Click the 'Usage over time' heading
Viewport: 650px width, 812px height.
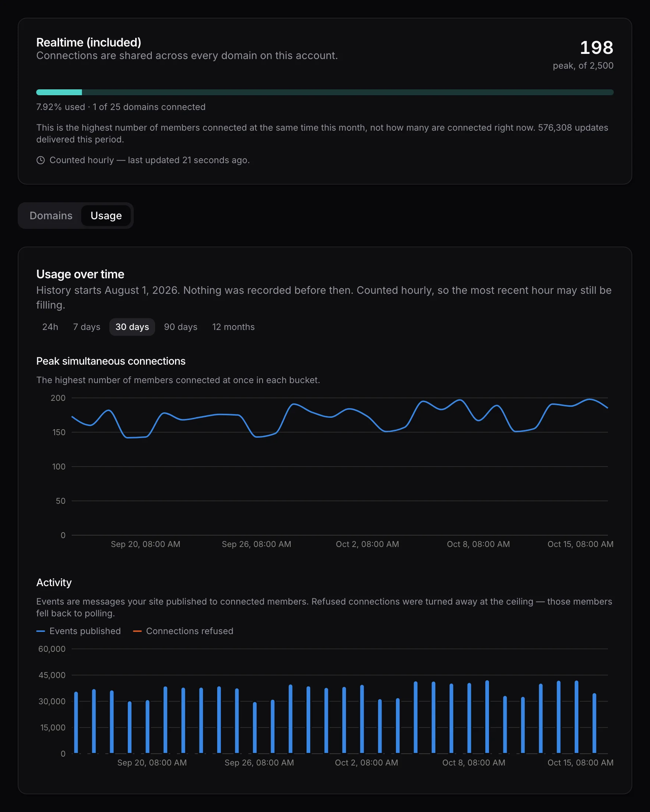[80, 274]
